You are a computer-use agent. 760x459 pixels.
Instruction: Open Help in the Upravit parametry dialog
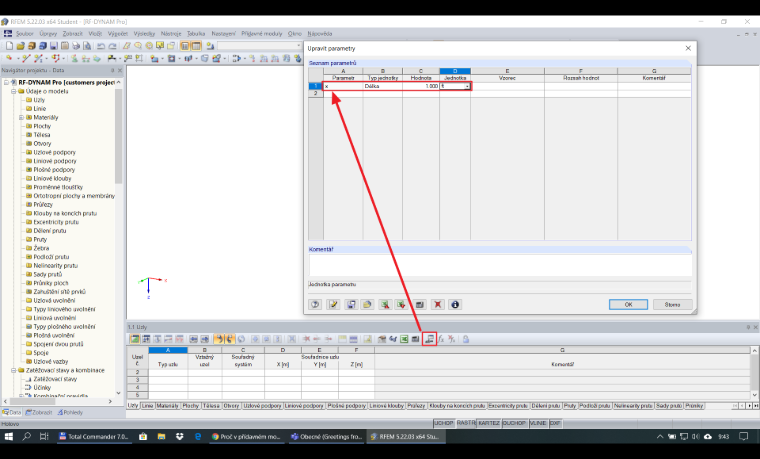coord(315,304)
